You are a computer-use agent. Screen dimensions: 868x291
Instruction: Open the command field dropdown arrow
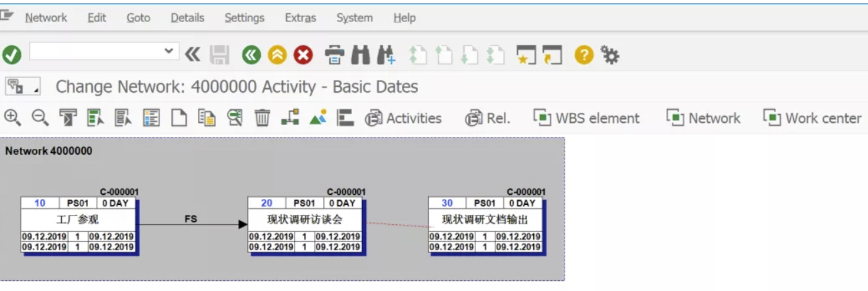169,51
